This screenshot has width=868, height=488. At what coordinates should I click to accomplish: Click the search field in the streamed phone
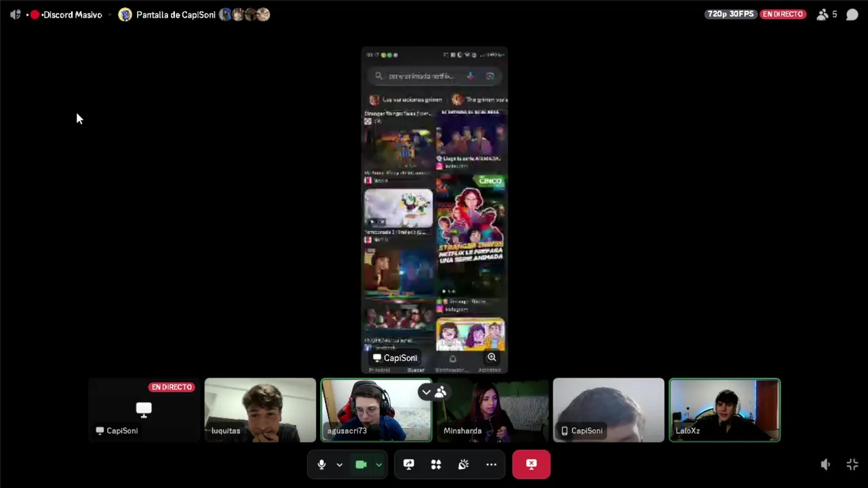[434, 76]
